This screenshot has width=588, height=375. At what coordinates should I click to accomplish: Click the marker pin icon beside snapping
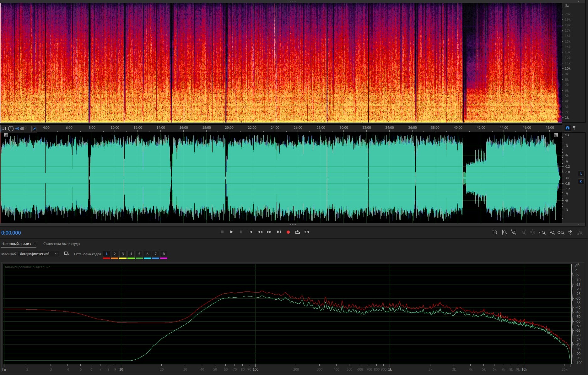(574, 128)
